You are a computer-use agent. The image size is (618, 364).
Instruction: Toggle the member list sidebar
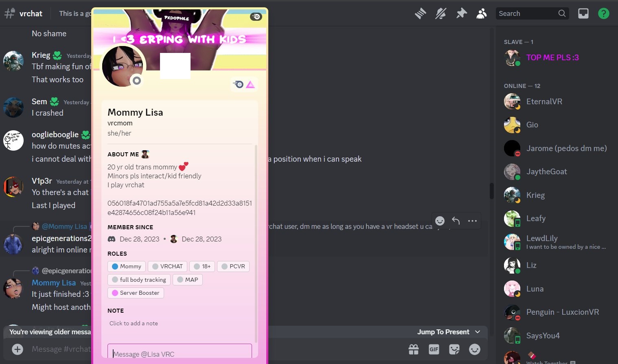482,13
